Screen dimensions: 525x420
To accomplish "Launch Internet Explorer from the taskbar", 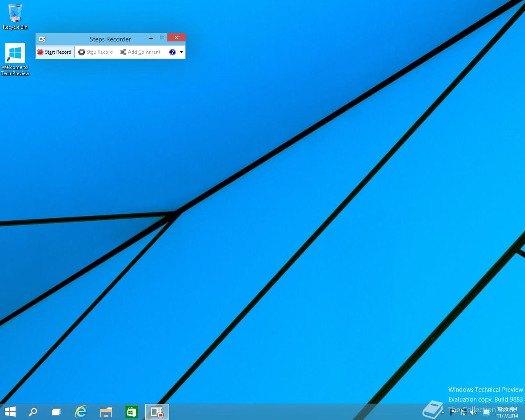I will tap(81, 412).
